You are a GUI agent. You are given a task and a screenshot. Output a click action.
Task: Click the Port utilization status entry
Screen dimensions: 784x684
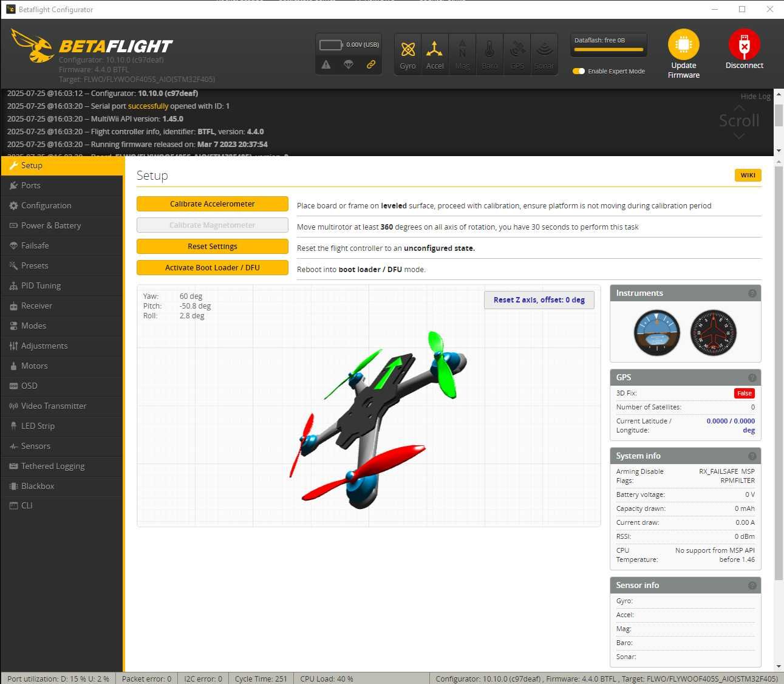point(58,679)
